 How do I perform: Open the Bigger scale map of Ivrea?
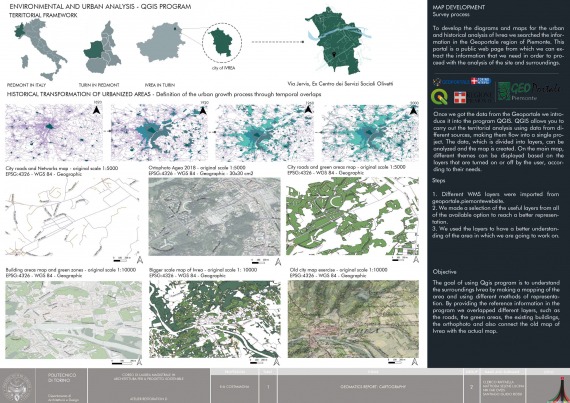[215, 319]
